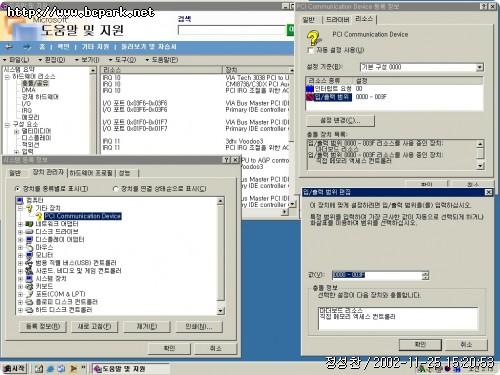Screen dimensions: 500x375
Task: Switch to the 성능 tab
Action: (125, 173)
